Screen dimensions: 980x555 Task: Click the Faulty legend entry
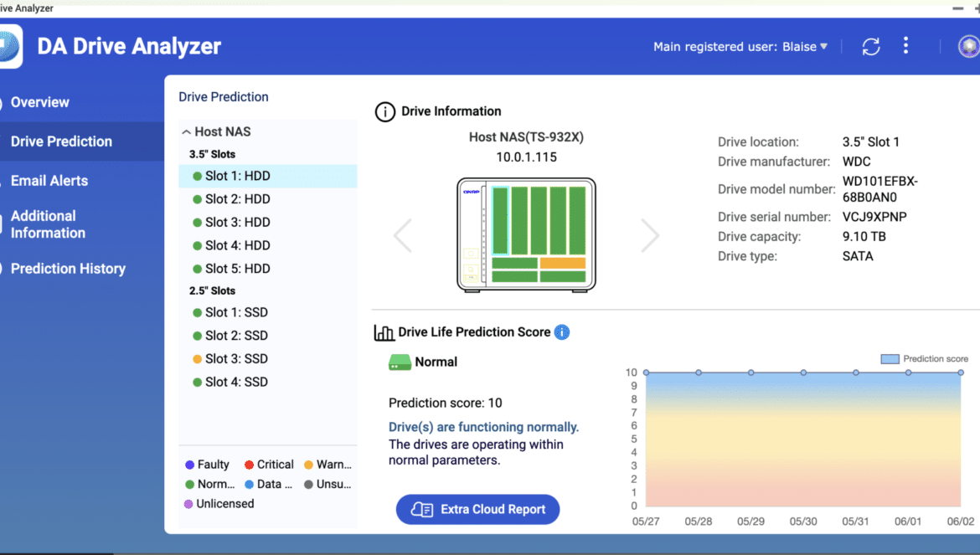[208, 465]
